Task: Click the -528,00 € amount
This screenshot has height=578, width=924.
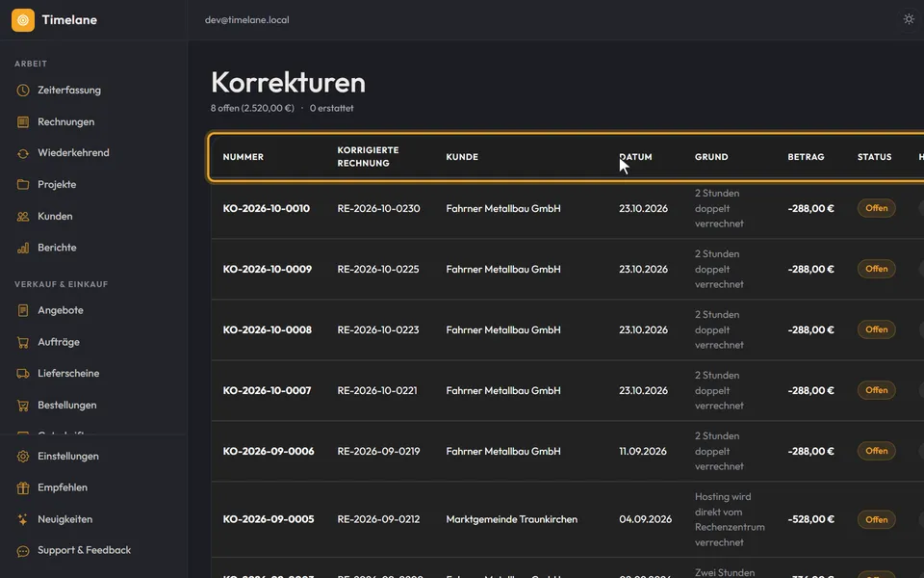Action: click(810, 519)
